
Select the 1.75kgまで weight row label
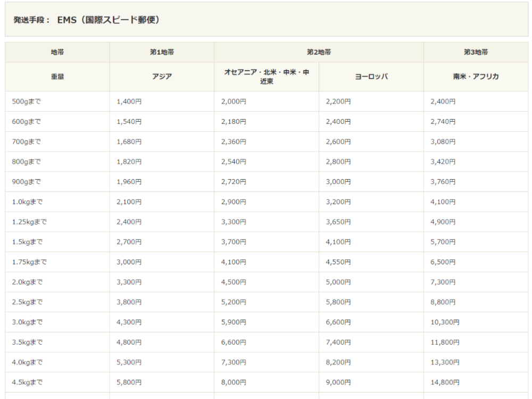click(x=29, y=262)
